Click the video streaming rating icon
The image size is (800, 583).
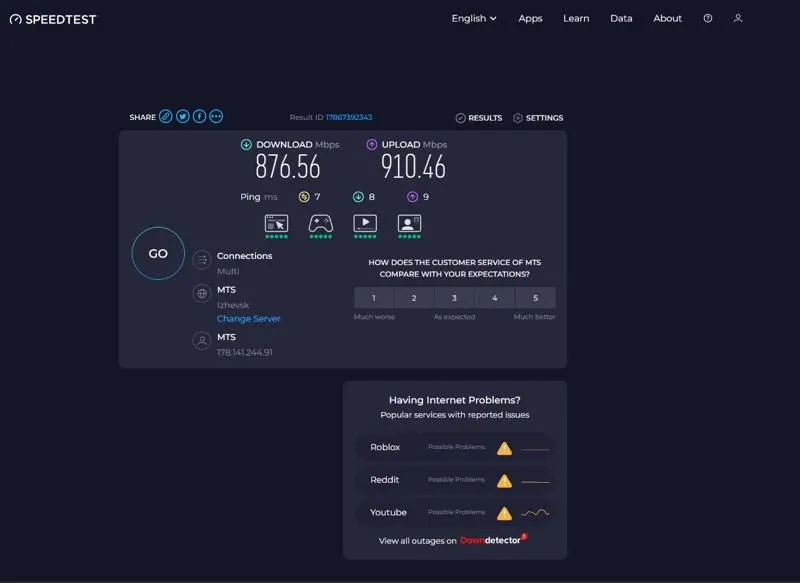click(365, 224)
